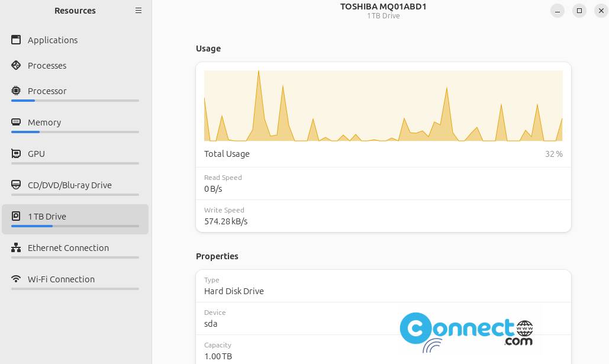The width and height of the screenshot is (609, 364).
Task: Click the Read Speed 0 B/s row
Action: click(384, 183)
